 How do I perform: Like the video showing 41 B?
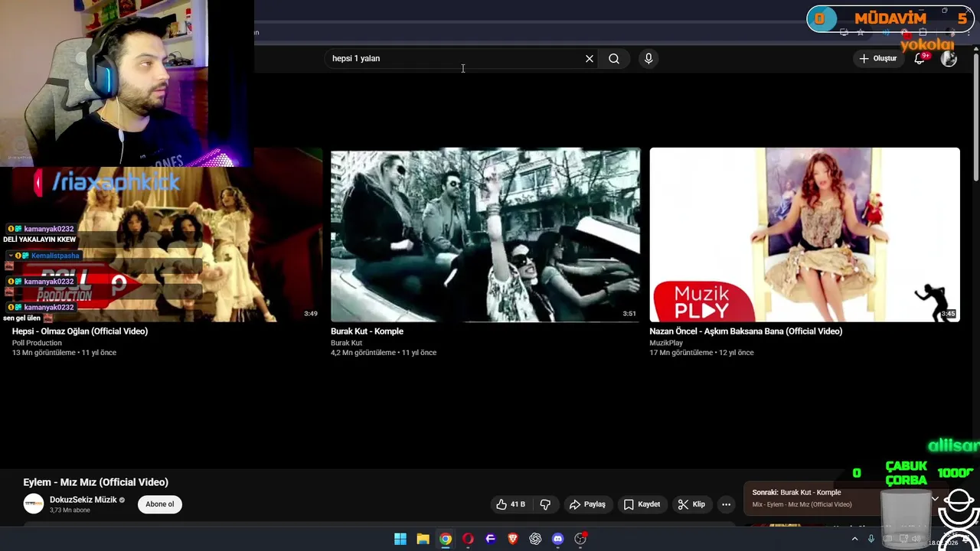click(511, 504)
